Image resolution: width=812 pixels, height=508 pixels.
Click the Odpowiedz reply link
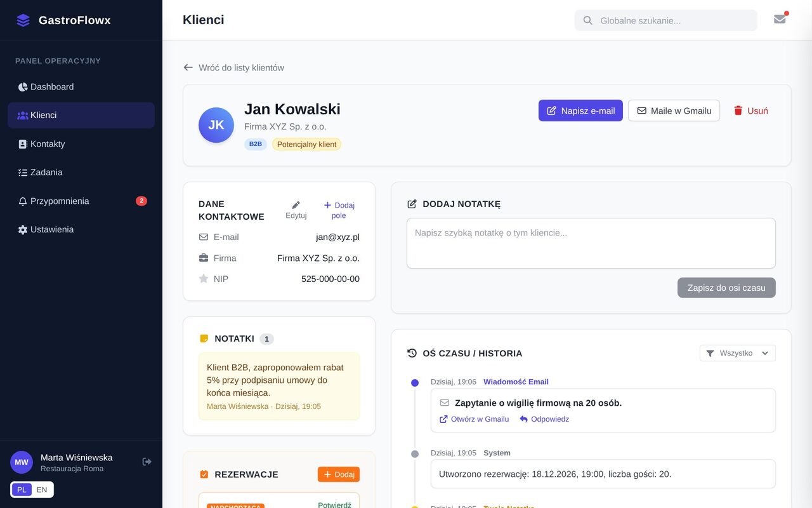[544, 419]
